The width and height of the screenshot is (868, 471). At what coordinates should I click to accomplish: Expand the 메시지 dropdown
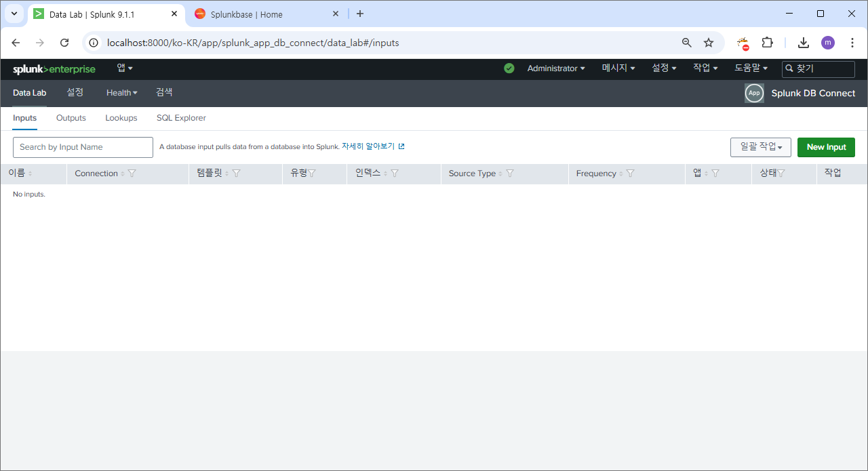(x=618, y=68)
